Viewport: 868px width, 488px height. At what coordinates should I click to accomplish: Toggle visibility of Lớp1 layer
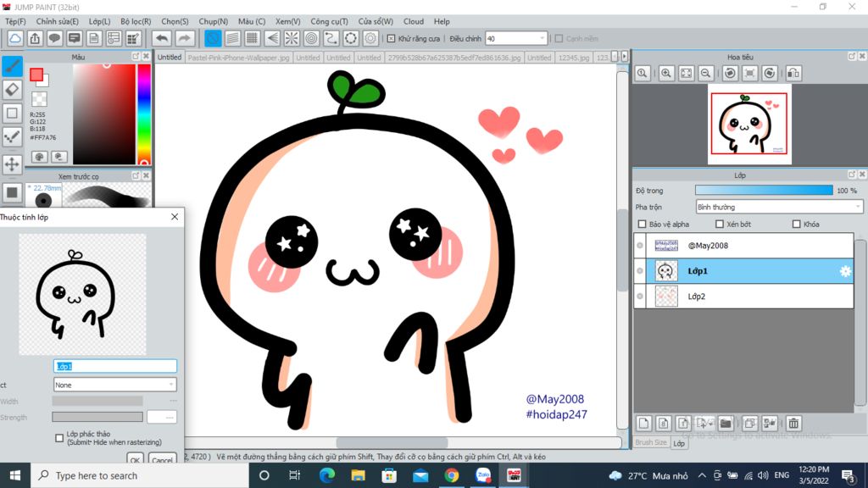click(640, 271)
